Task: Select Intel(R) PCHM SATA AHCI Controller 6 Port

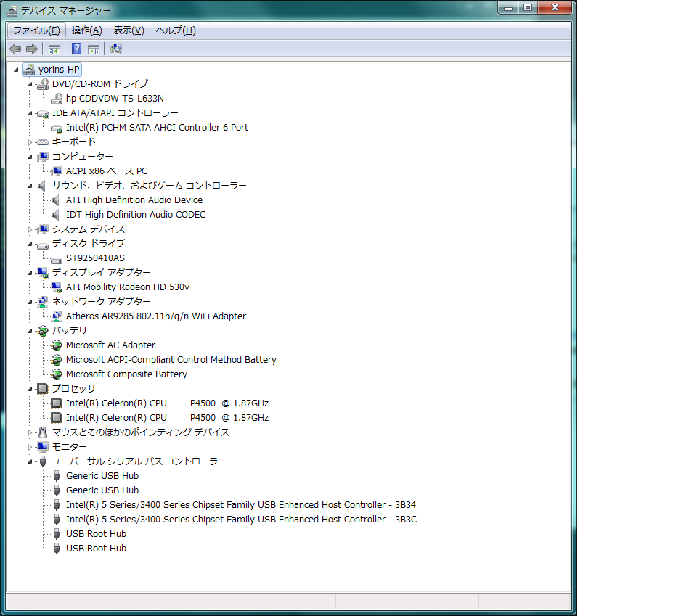Action: click(157, 128)
